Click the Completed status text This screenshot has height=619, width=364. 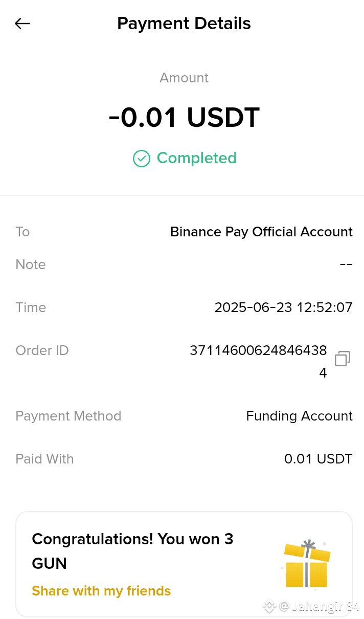(196, 158)
